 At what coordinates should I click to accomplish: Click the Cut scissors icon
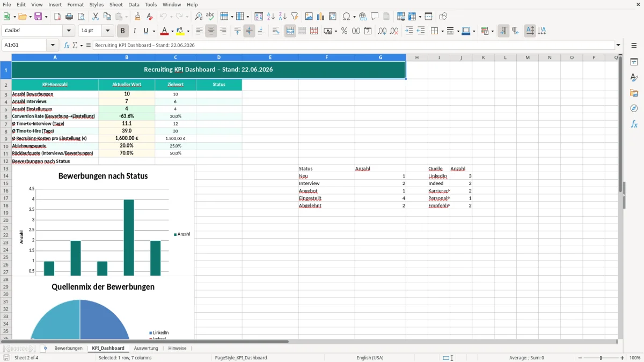96,17
